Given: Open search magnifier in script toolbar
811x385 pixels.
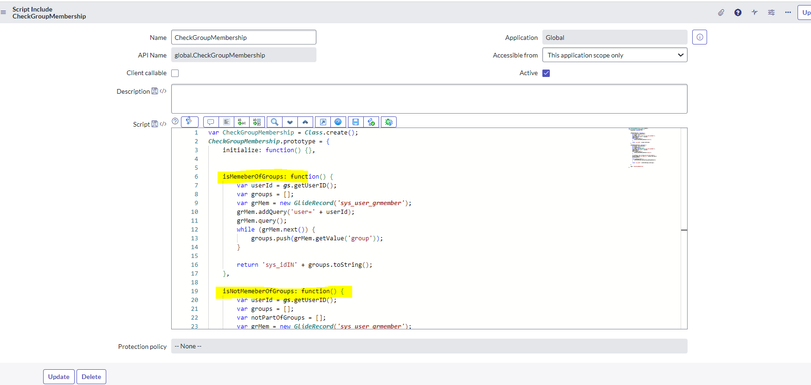Looking at the screenshot, I should point(275,122).
